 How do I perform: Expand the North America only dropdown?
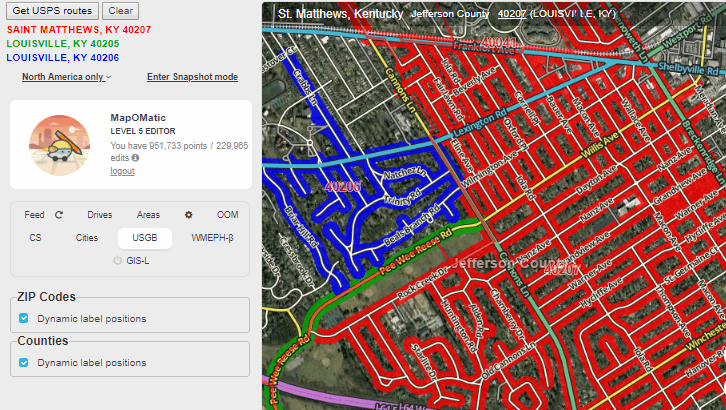(x=66, y=77)
